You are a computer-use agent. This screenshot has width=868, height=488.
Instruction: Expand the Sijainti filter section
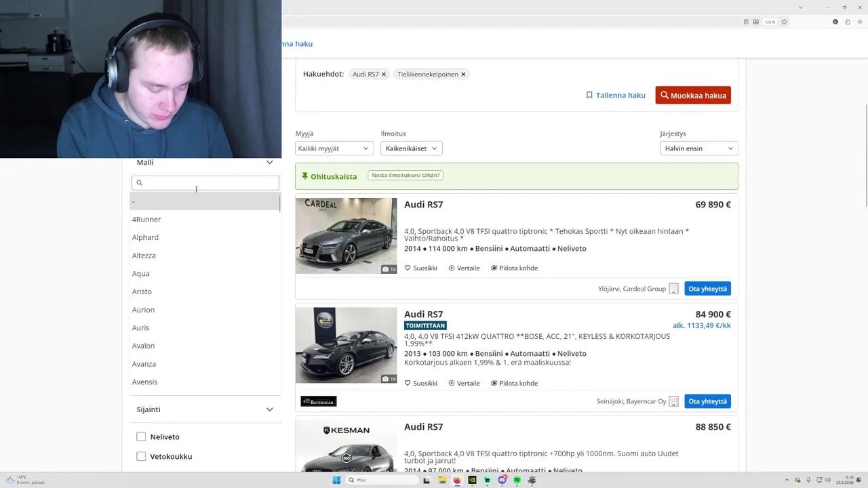tap(269, 409)
